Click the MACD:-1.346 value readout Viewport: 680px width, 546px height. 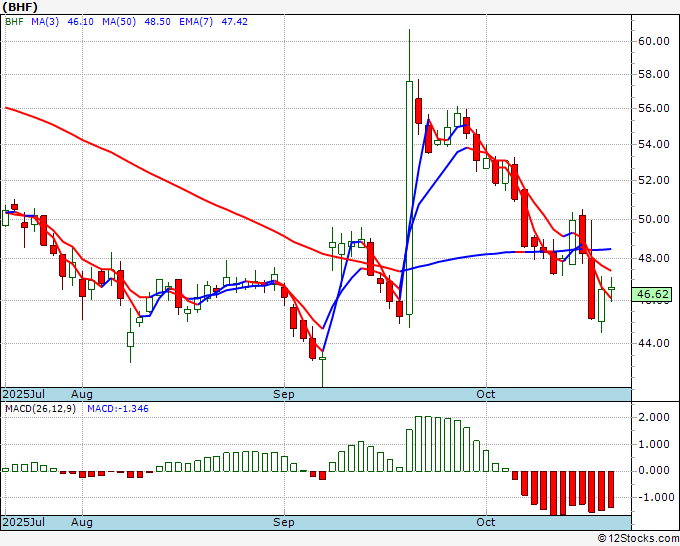(x=118, y=409)
